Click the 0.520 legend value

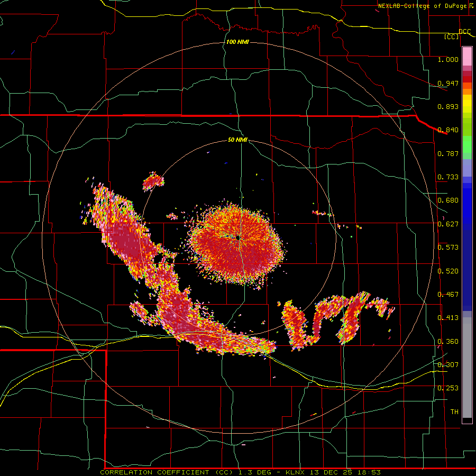pyautogui.click(x=448, y=271)
